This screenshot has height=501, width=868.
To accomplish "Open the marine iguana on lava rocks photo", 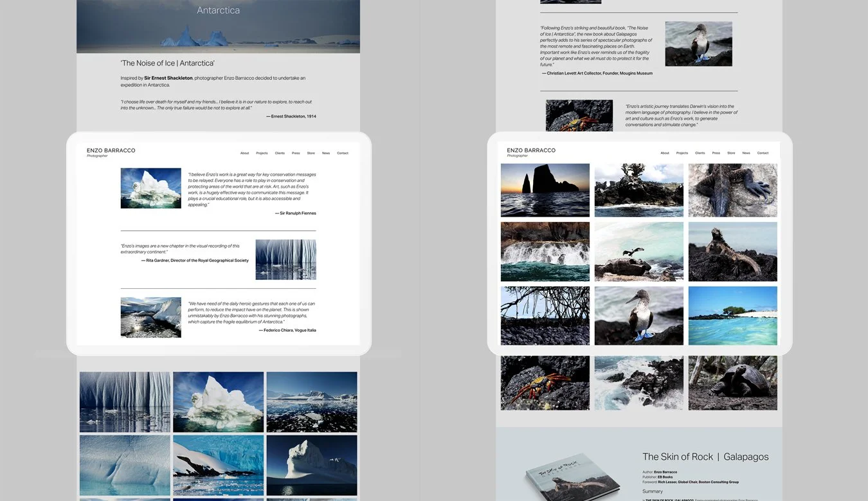I will [x=733, y=251].
